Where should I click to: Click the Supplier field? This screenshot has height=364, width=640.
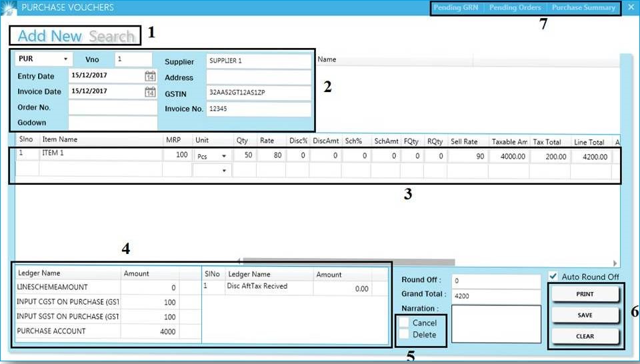pyautogui.click(x=259, y=61)
